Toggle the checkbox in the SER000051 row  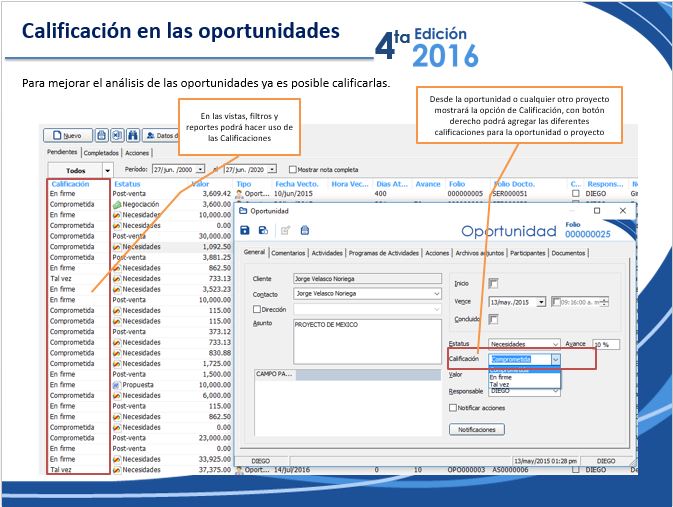[x=576, y=194]
